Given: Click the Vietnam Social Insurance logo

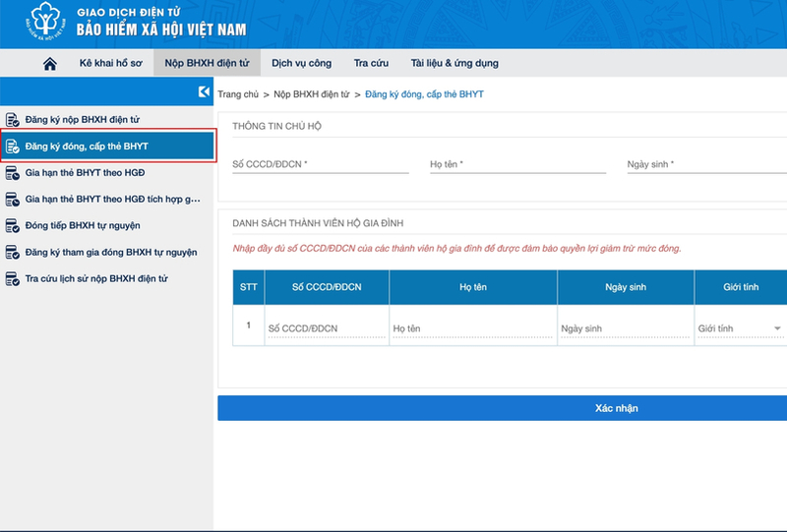Looking at the screenshot, I should point(45,22).
